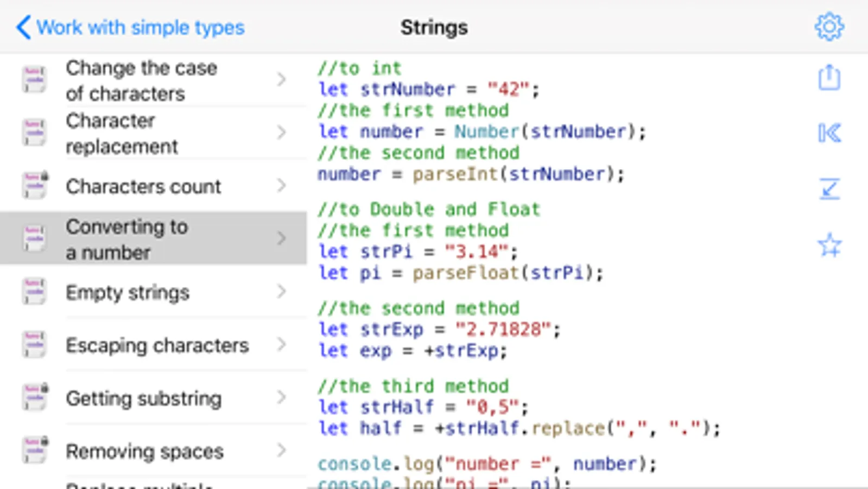Go back to Work with simple types

pos(140,27)
